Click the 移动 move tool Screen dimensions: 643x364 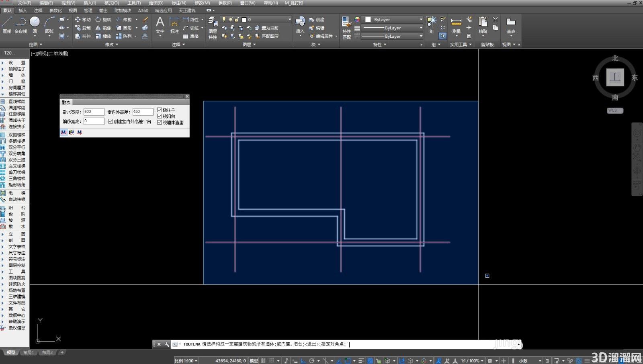(83, 19)
